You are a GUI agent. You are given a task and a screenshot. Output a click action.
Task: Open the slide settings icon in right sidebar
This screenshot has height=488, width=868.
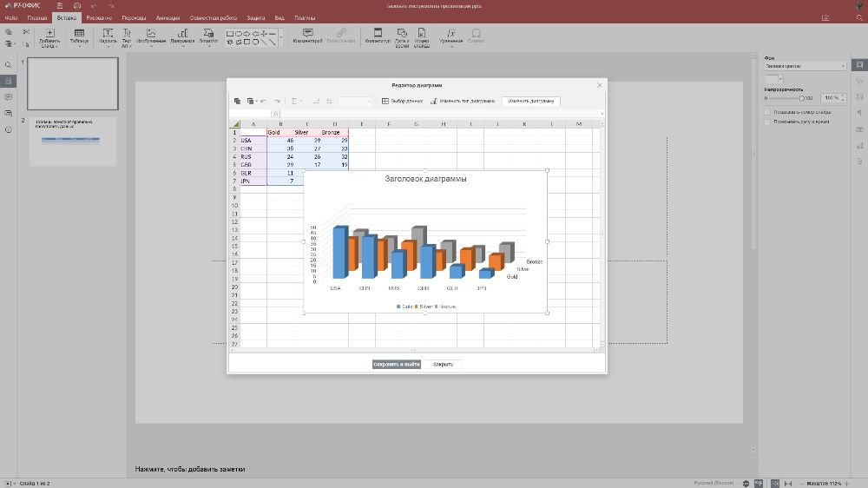pyautogui.click(x=858, y=65)
